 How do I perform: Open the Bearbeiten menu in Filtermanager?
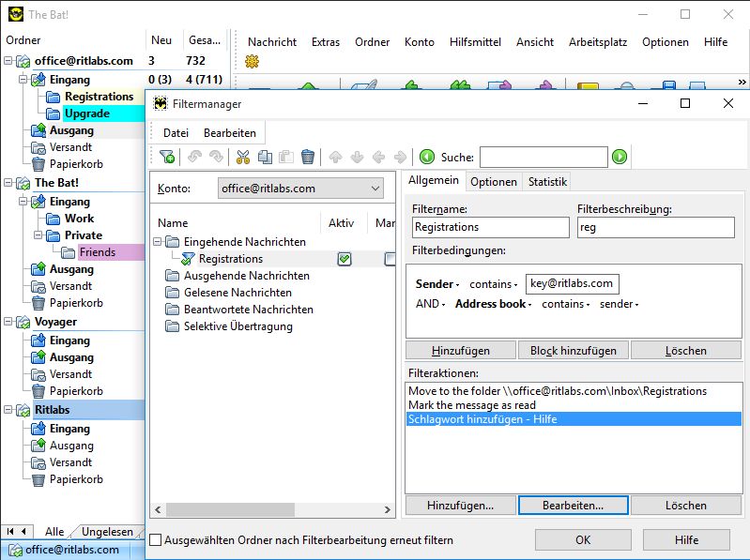(x=229, y=133)
